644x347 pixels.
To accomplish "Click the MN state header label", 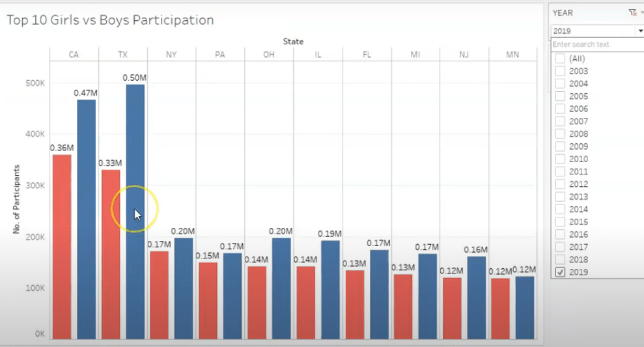I will [x=512, y=55].
